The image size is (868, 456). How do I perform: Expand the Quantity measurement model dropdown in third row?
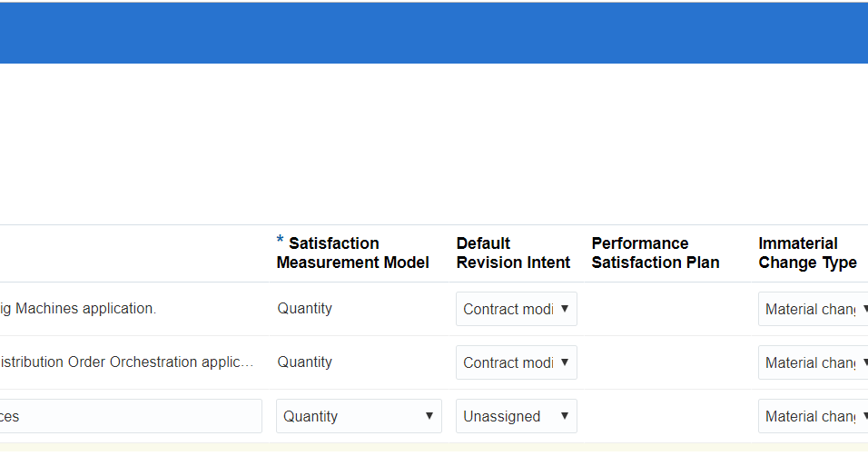359,416
